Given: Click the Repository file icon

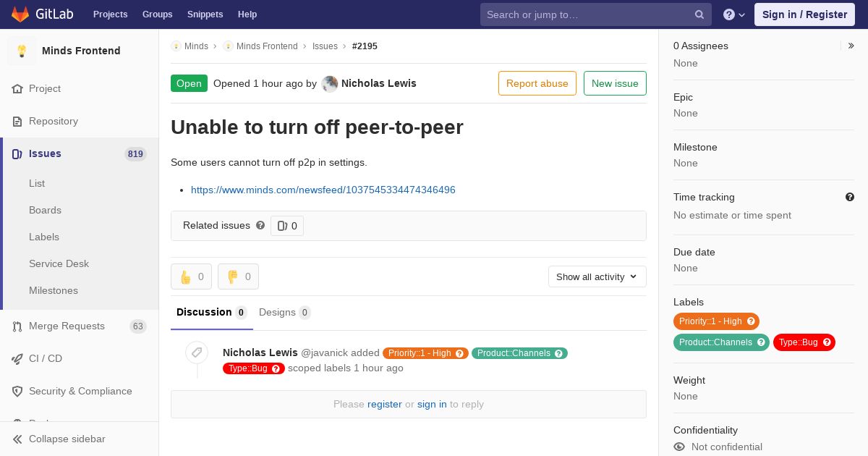Looking at the screenshot, I should (x=17, y=121).
